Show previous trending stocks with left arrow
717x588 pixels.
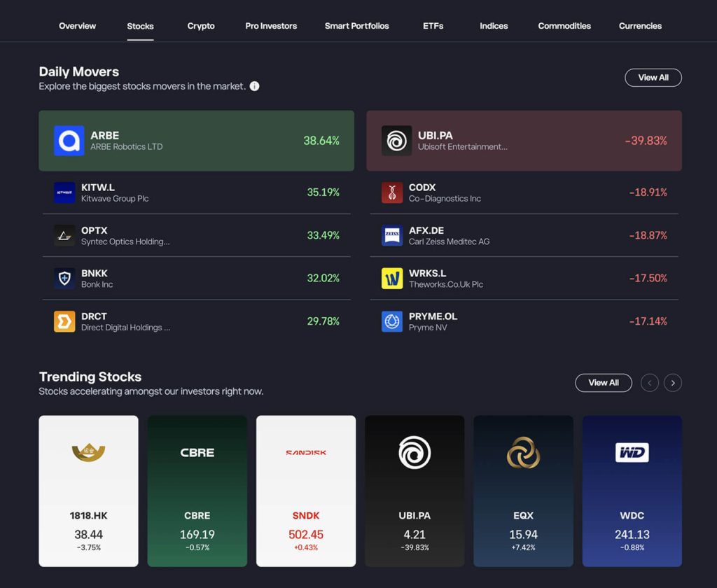[x=649, y=383]
